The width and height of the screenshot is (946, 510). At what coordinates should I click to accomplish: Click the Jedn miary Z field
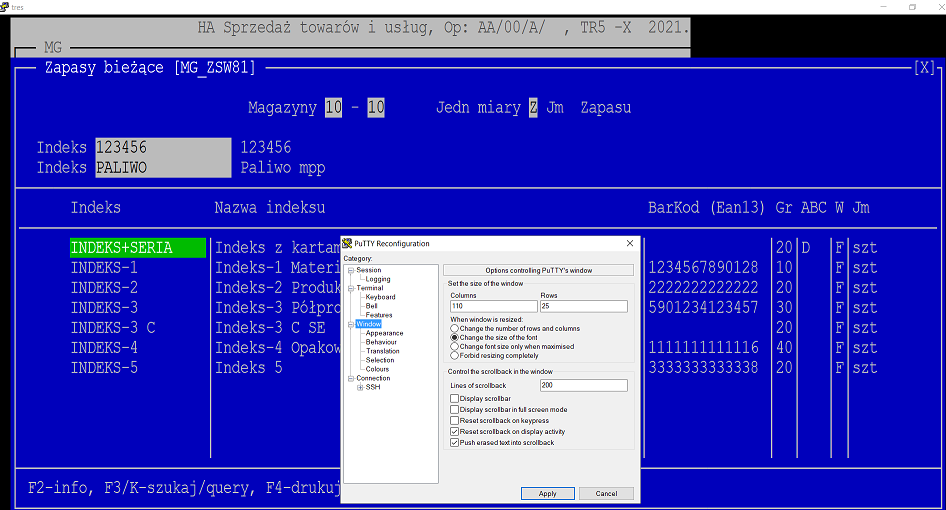pyautogui.click(x=533, y=107)
